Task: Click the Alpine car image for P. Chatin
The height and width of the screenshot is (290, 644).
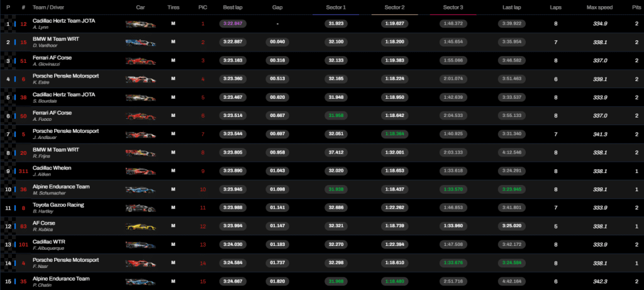Action: point(140,281)
